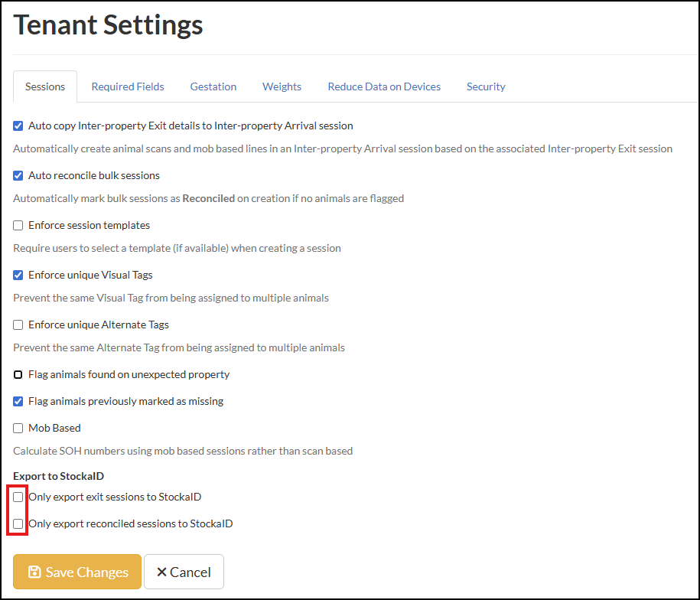This screenshot has height=600, width=700.
Task: Click the X icon in Cancel button
Action: [161, 572]
